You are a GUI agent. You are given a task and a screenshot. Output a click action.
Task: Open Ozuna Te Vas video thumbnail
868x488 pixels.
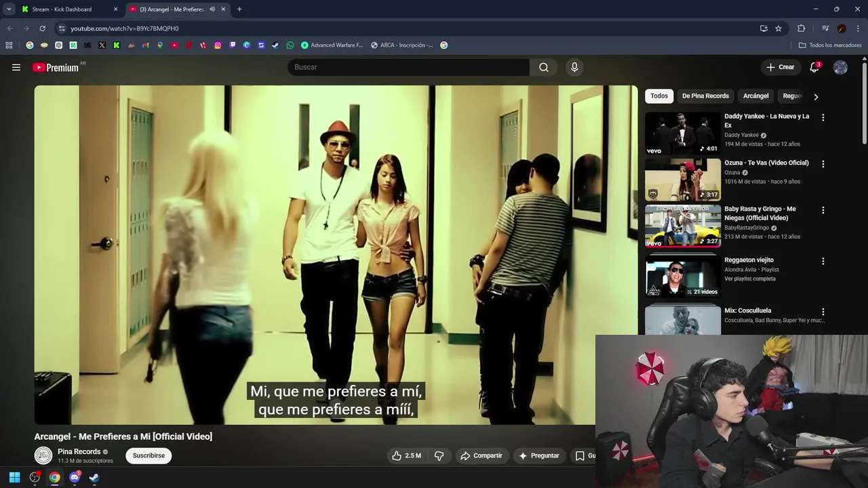pyautogui.click(x=683, y=180)
